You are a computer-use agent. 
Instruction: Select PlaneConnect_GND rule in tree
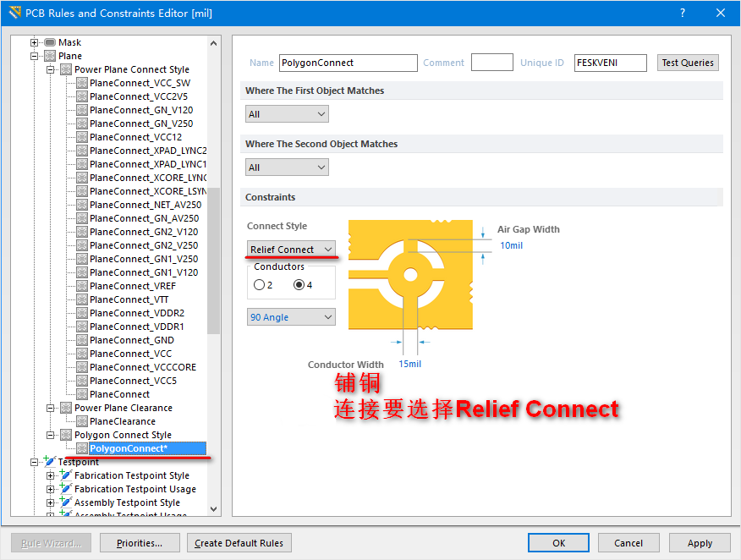[131, 340]
